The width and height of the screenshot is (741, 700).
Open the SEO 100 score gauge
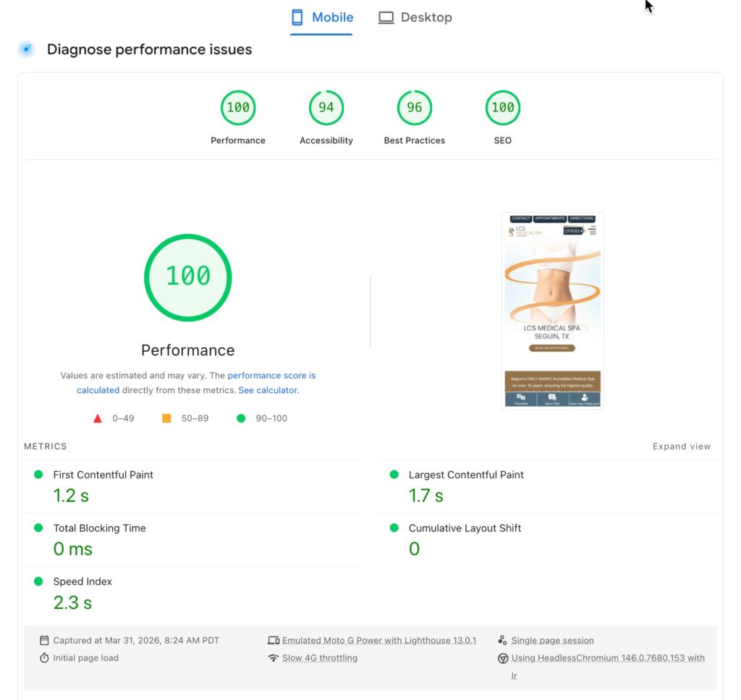[x=502, y=106]
